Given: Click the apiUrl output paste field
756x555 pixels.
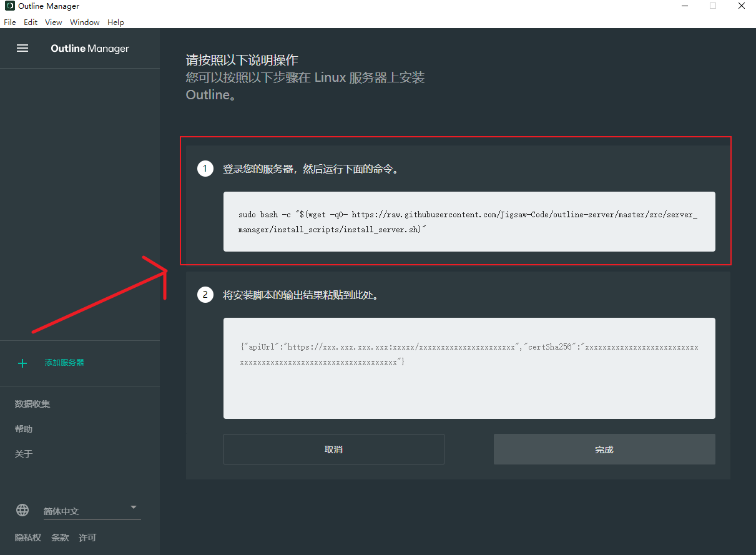Looking at the screenshot, I should tap(469, 368).
